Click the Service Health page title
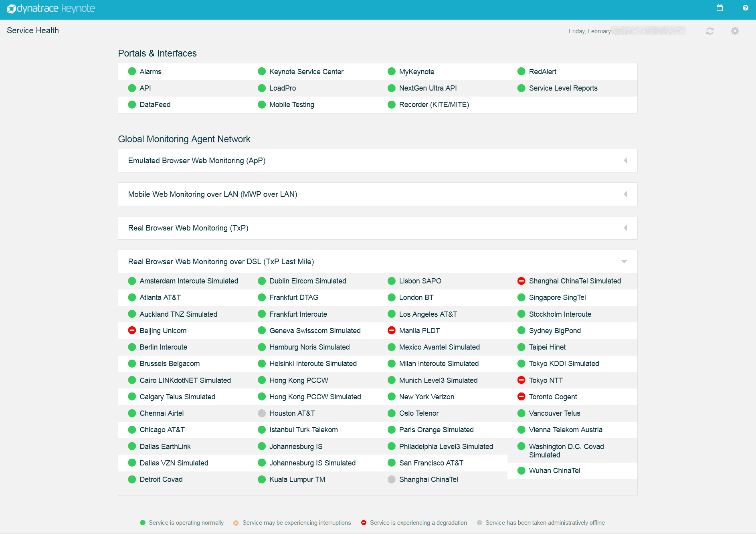 [33, 30]
